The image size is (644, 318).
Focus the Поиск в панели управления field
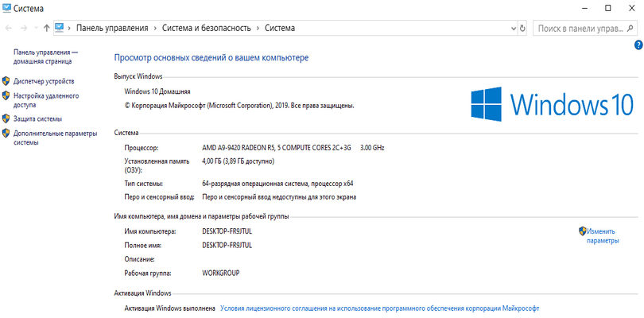(580, 28)
